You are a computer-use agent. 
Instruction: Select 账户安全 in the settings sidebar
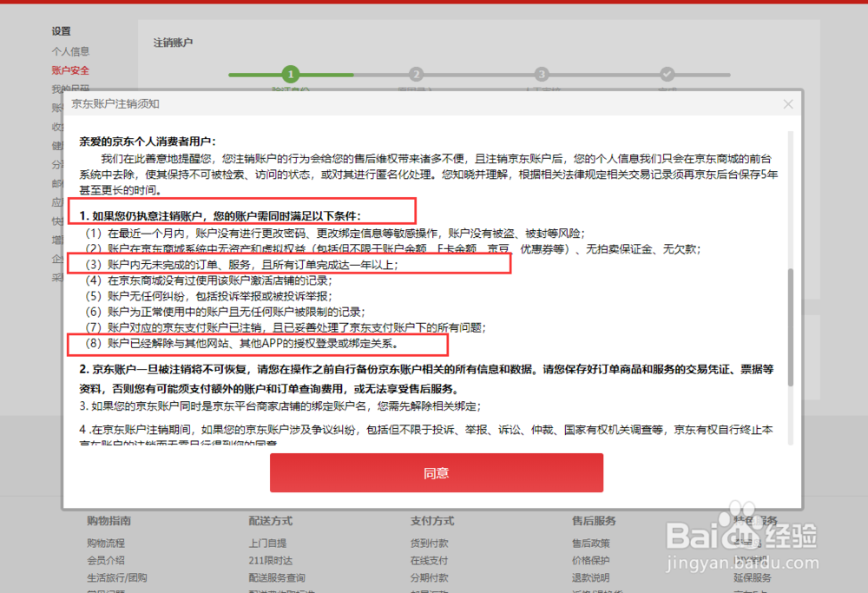click(x=70, y=70)
